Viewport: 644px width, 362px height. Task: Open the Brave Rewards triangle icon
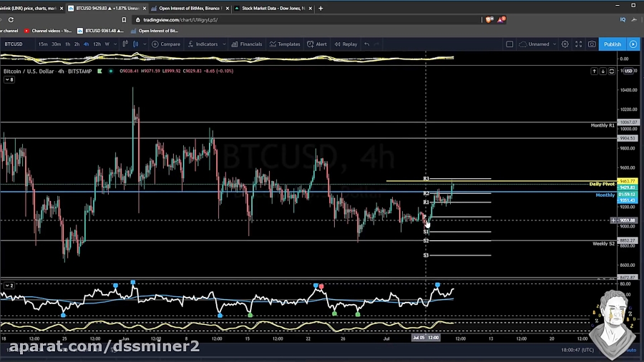(502, 20)
